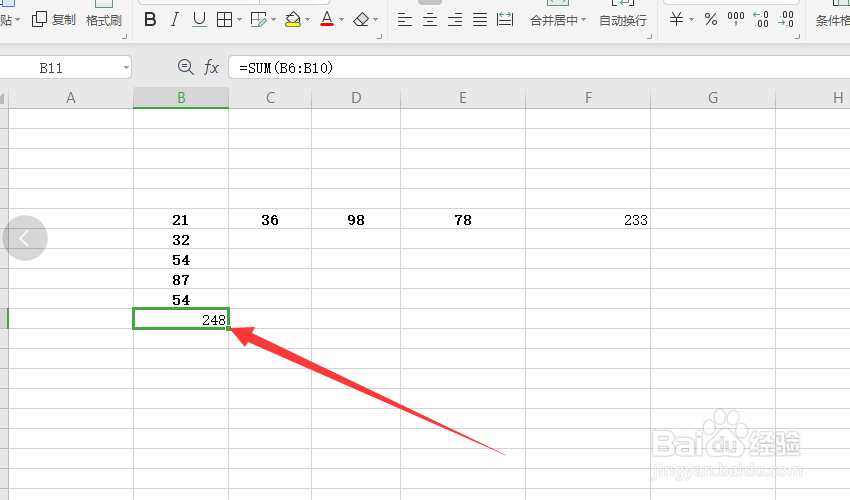Screen dimensions: 850x500
Task: Open clipboard group dialog launcher
Action: pyautogui.click(x=124, y=36)
